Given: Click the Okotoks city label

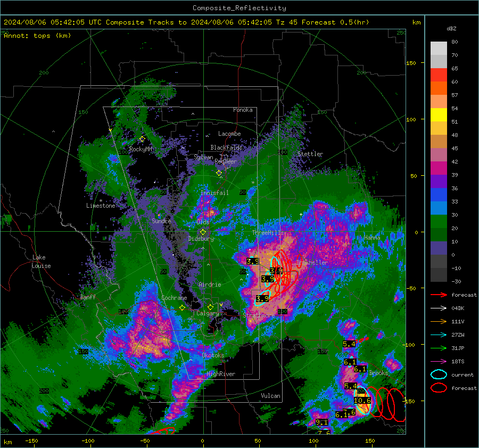Looking at the screenshot, I should pyautogui.click(x=213, y=355).
